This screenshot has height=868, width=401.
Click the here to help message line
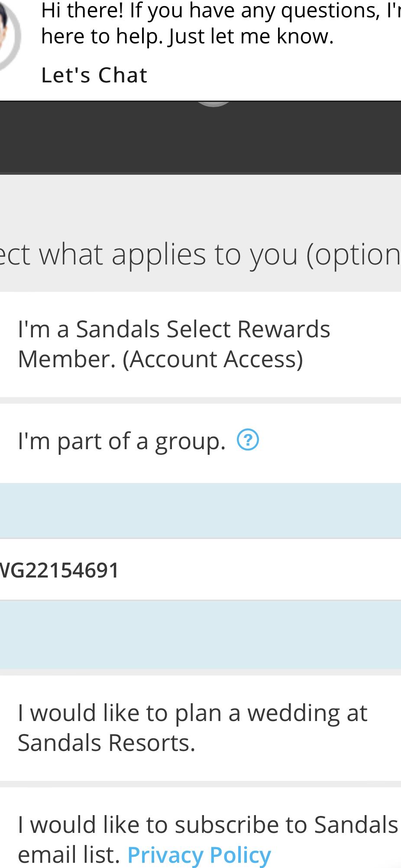coord(188,36)
